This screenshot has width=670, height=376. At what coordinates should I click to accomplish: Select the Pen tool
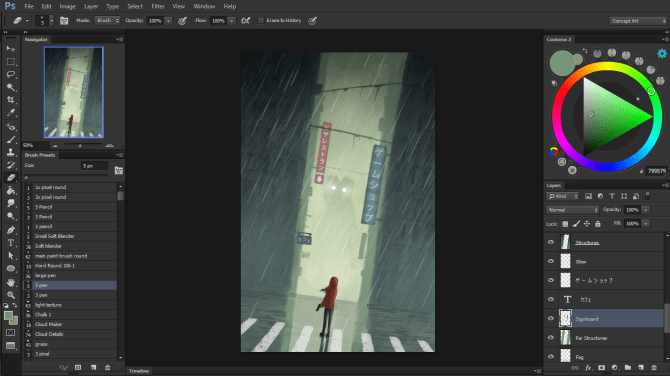tap(11, 230)
